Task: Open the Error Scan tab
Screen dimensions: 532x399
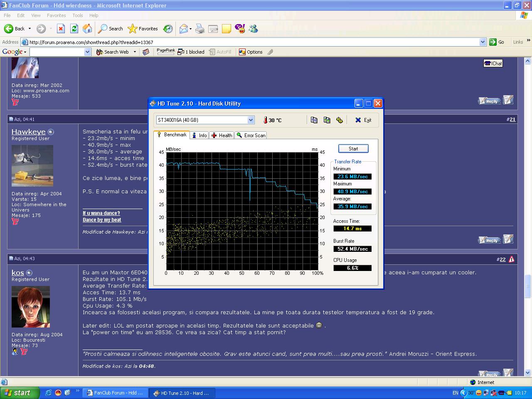Action: pyautogui.click(x=251, y=135)
